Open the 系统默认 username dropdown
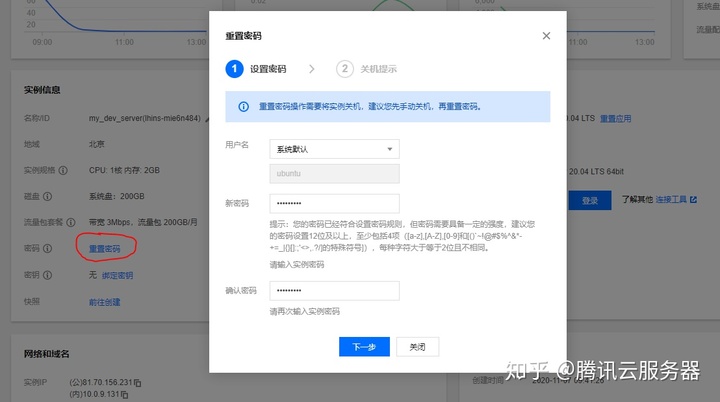The image size is (720, 402). [334, 149]
